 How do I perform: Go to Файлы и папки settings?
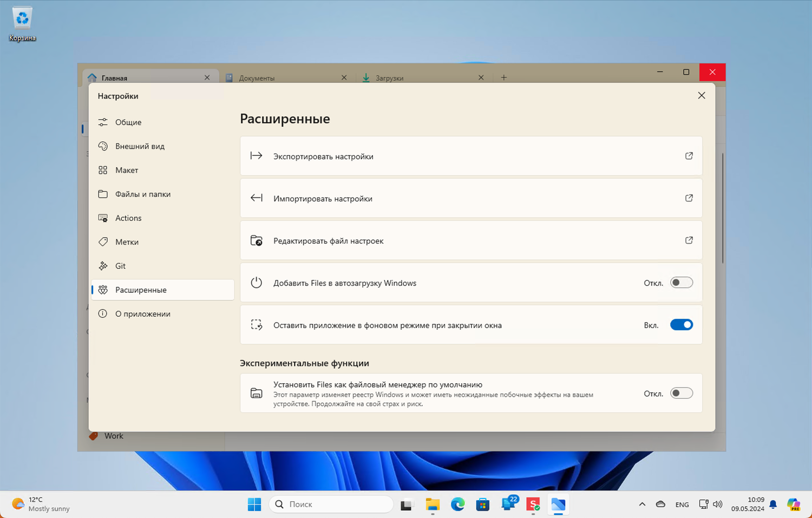(162, 194)
